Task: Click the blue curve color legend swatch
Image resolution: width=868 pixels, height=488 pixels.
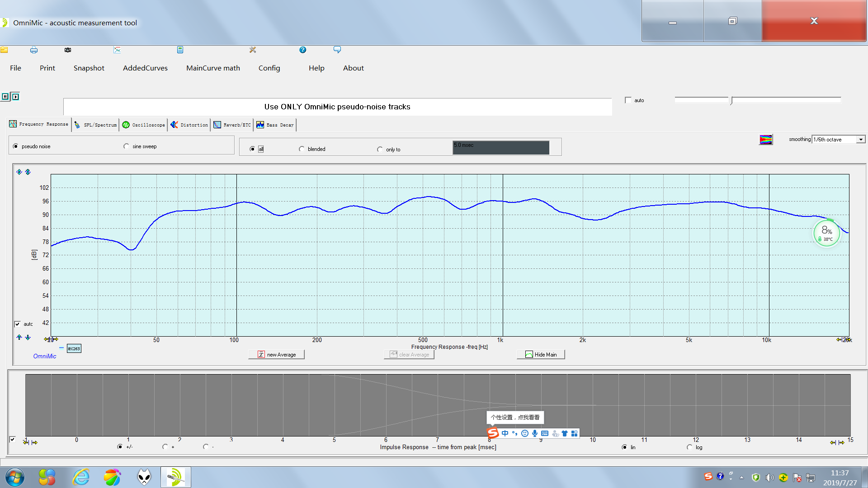Action: tap(61, 348)
